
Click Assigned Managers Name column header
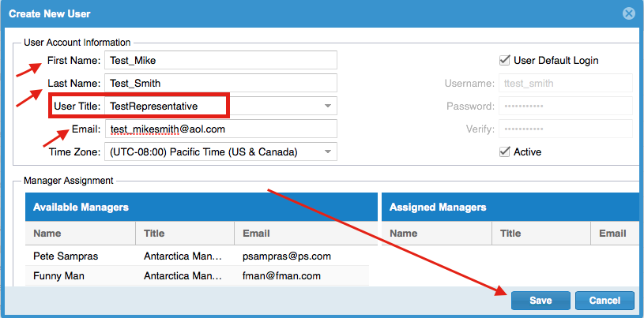[436, 234]
